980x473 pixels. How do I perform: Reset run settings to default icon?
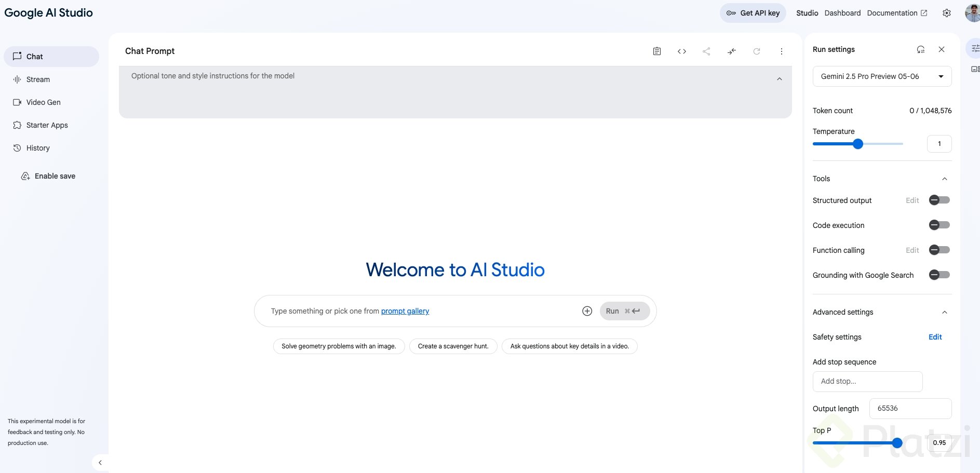pyautogui.click(x=921, y=49)
